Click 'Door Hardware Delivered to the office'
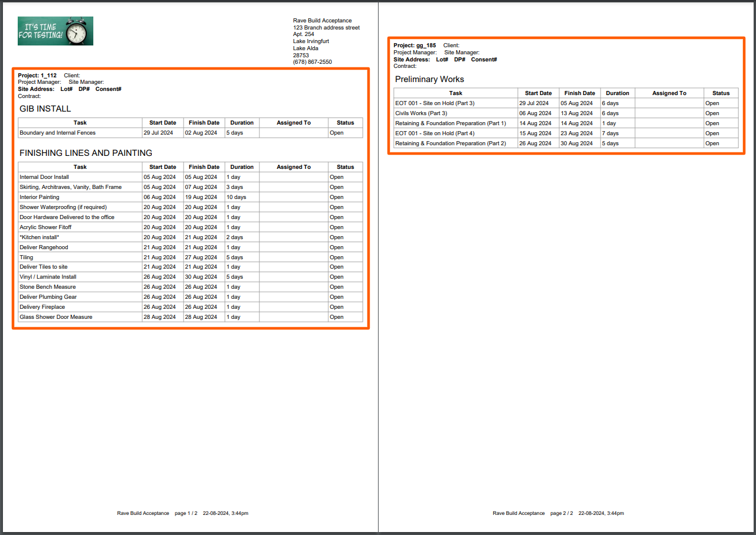Screen dimensions: 756x535 [x=67, y=217]
